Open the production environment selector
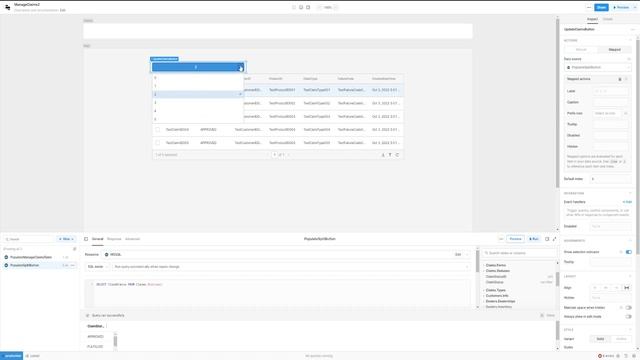 [x=11, y=356]
